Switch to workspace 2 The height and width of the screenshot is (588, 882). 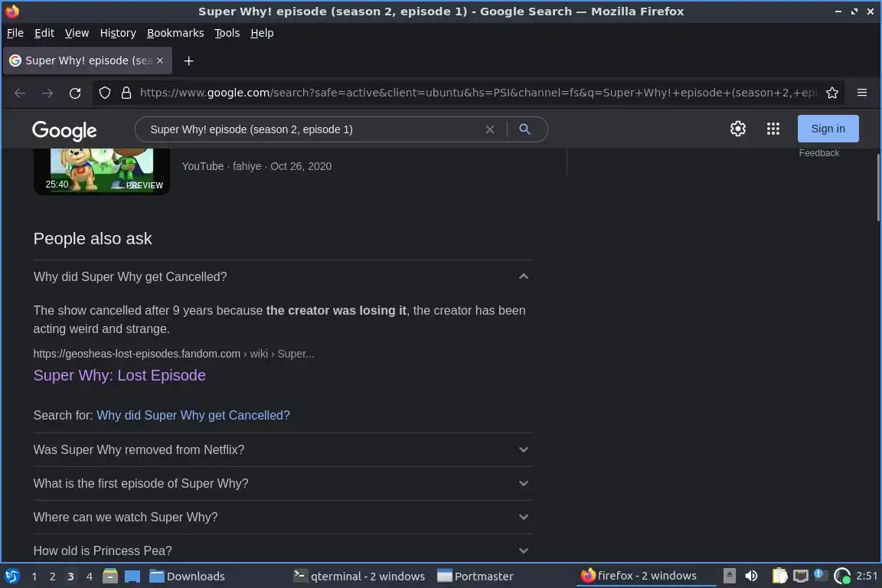point(52,577)
